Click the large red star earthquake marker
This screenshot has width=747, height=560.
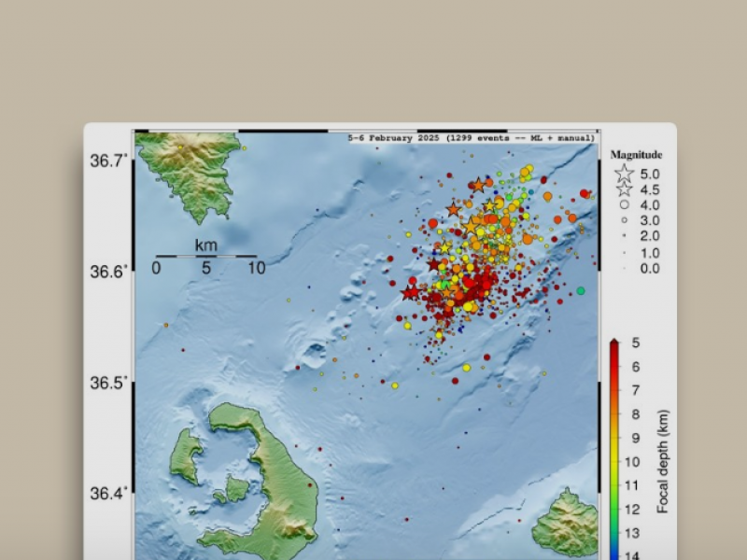tap(410, 293)
